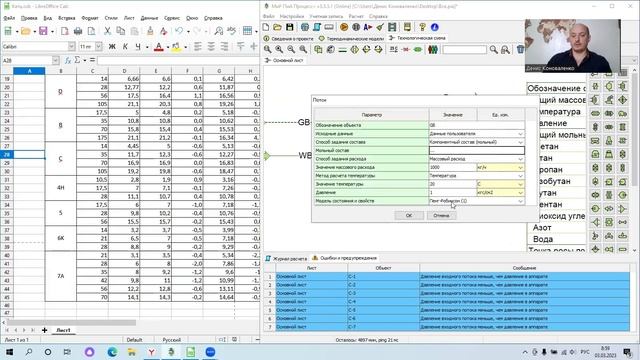This screenshot has height=360, width=640.
Task: Open Расчет menu in process simulator
Action: click(356, 16)
